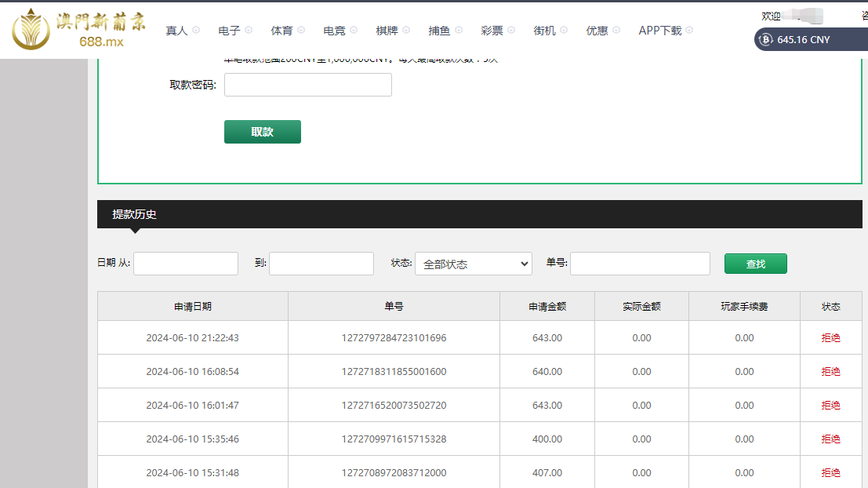Click the arrow icon next to 体育
The height and width of the screenshot is (488, 868).
[301, 30]
